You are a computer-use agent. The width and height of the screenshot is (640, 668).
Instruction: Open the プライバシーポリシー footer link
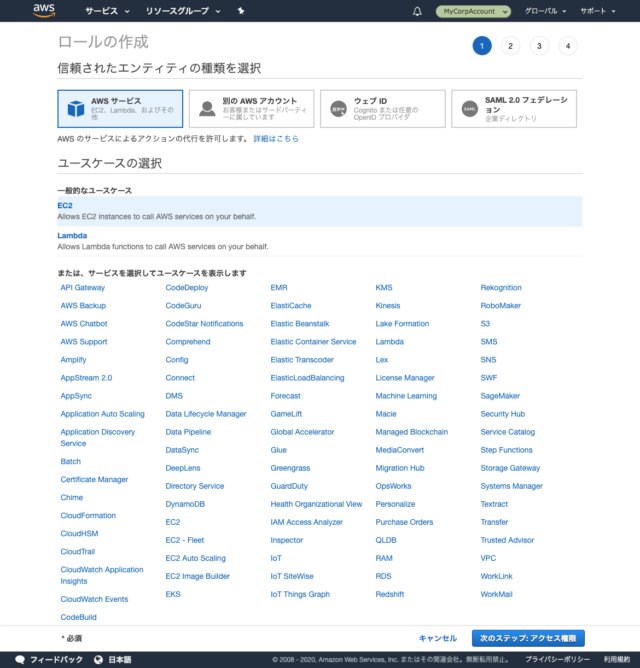[557, 659]
